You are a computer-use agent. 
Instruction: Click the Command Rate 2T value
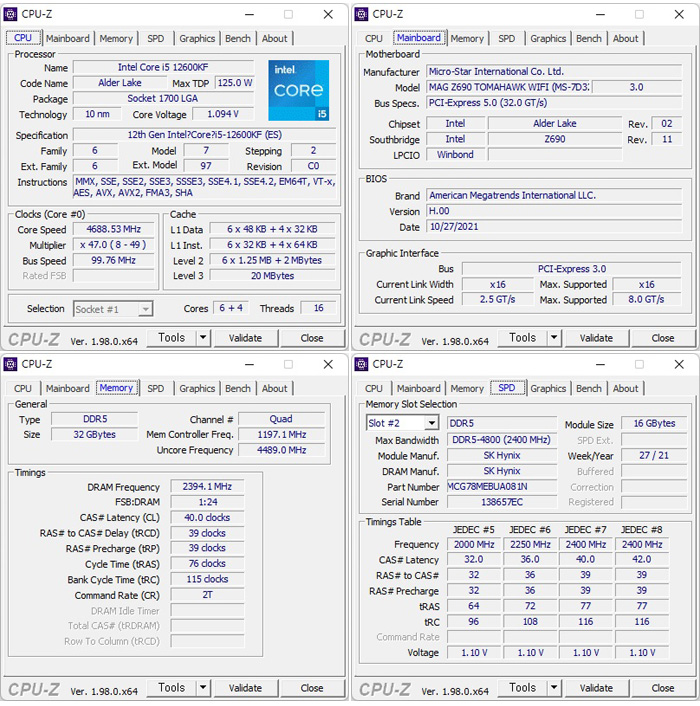[x=207, y=595]
